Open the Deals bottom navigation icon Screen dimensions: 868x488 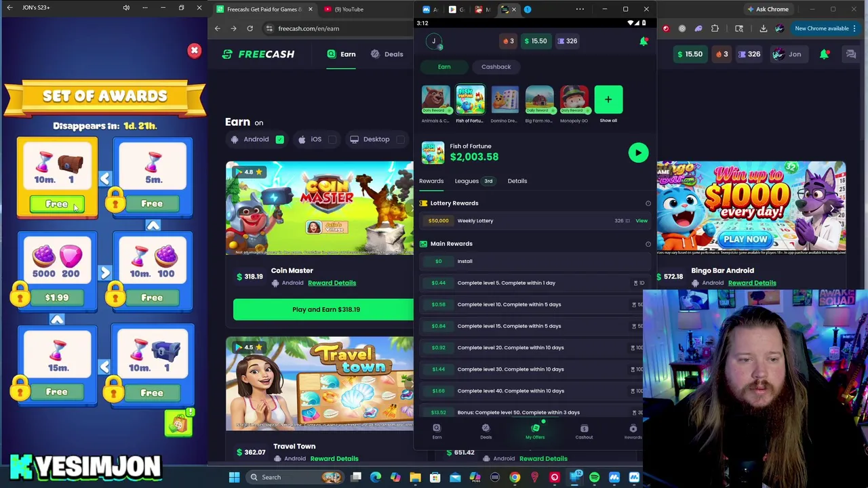click(x=486, y=432)
